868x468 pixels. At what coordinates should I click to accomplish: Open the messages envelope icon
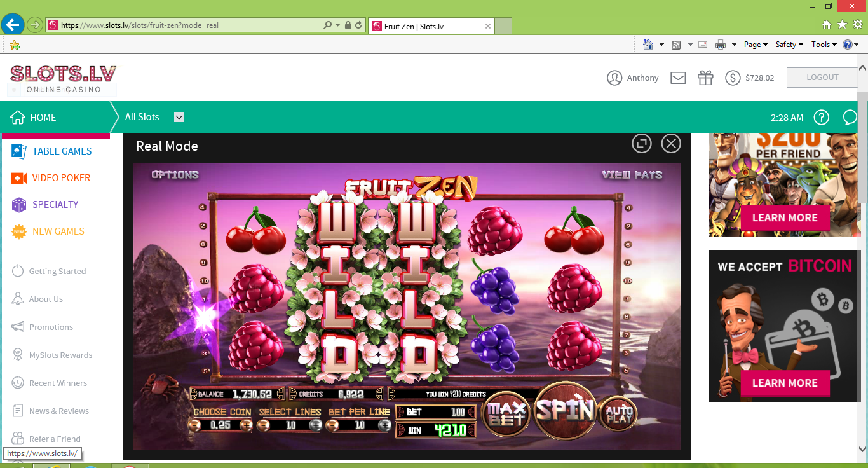[x=678, y=78]
